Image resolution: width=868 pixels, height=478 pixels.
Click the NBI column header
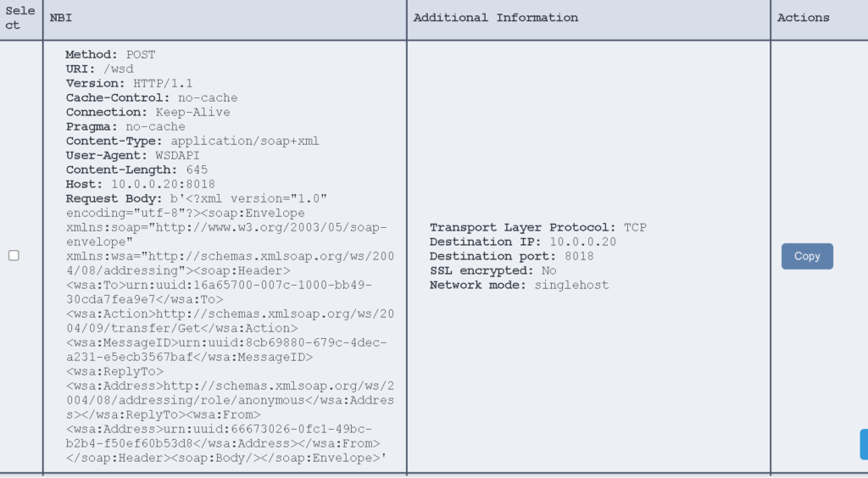(60, 18)
